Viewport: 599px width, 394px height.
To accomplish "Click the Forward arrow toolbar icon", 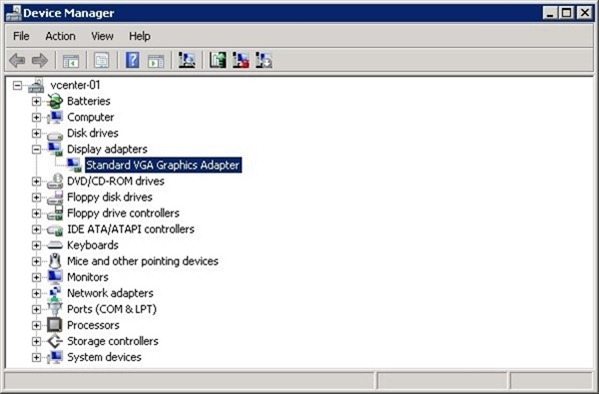I will (x=40, y=60).
